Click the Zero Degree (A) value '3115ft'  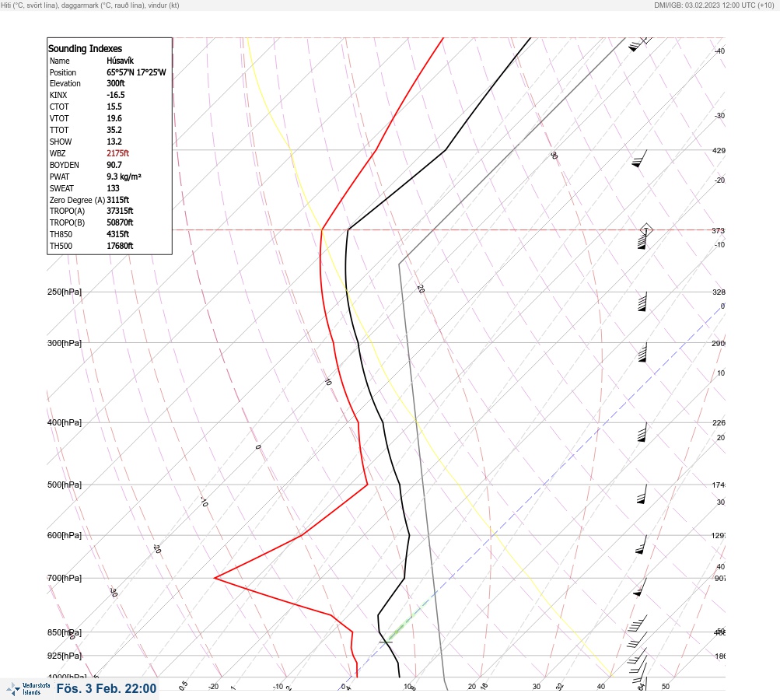[118, 200]
